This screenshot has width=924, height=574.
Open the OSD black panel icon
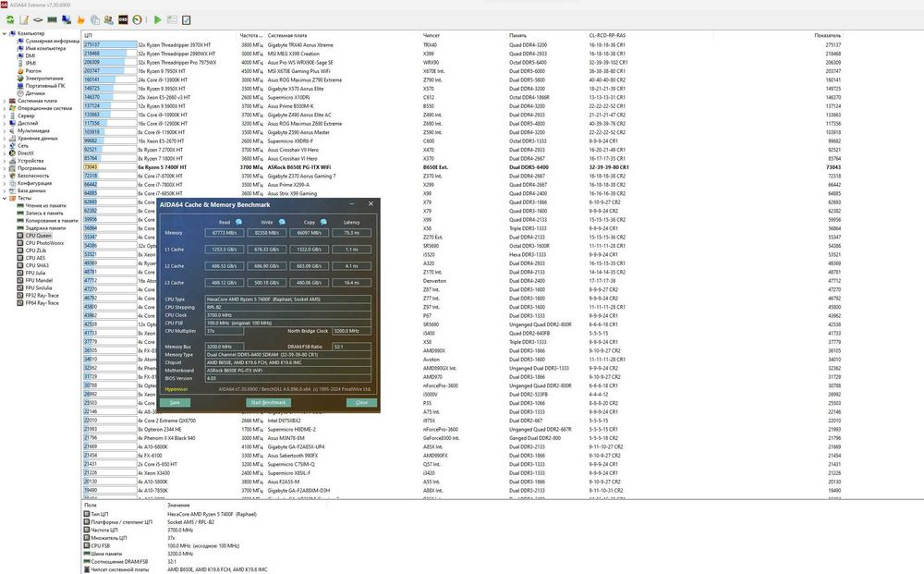[123, 20]
